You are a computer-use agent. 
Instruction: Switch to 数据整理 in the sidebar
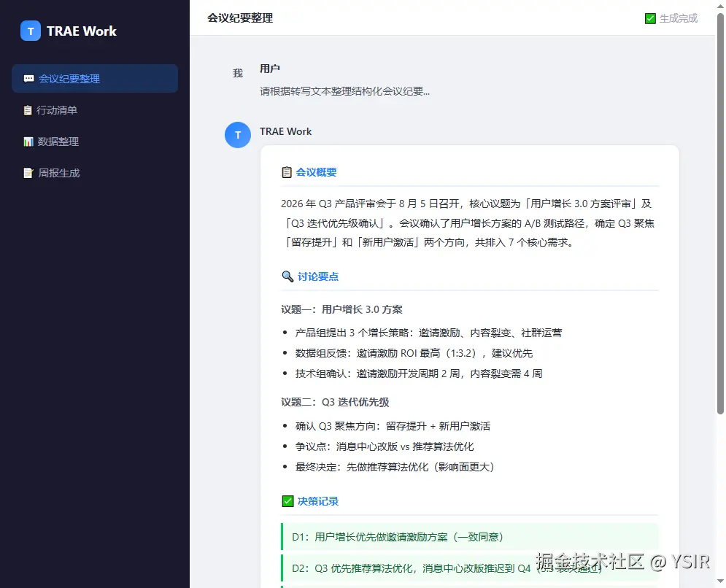(x=95, y=142)
